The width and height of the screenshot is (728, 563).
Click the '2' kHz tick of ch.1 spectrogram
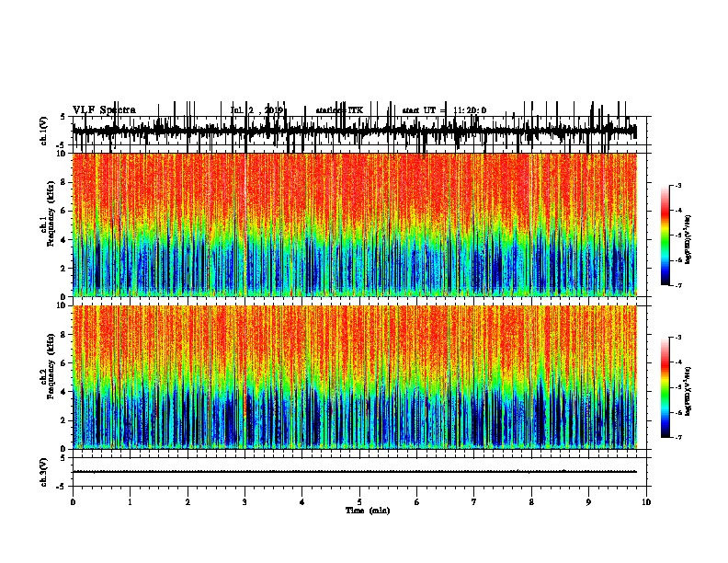tap(63, 269)
